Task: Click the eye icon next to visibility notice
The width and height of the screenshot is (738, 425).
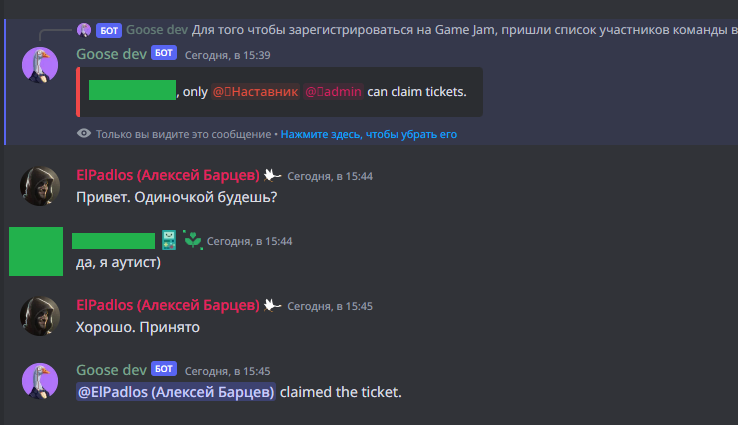Action: (x=84, y=134)
